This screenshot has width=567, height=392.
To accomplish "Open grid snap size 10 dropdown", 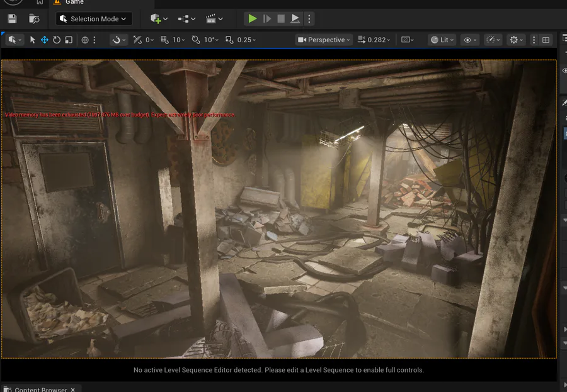I will click(x=179, y=40).
